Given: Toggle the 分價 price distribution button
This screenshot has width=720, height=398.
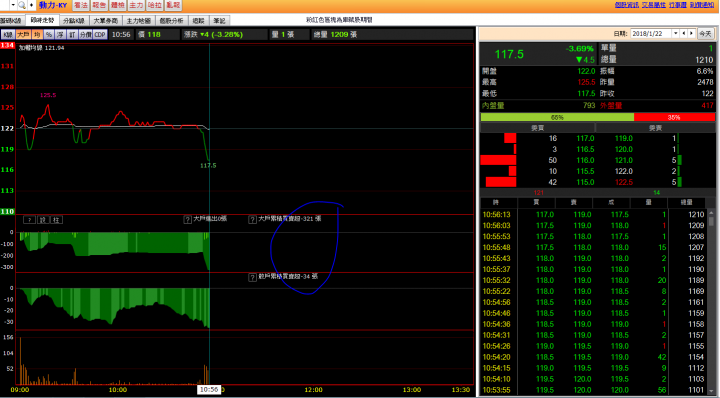Looking at the screenshot, I should coord(86,34).
